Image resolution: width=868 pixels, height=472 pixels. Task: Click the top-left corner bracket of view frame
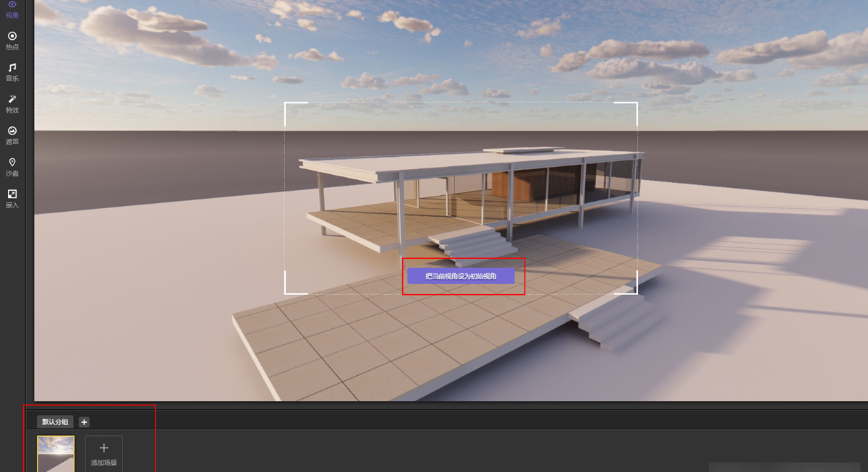[x=292, y=110]
